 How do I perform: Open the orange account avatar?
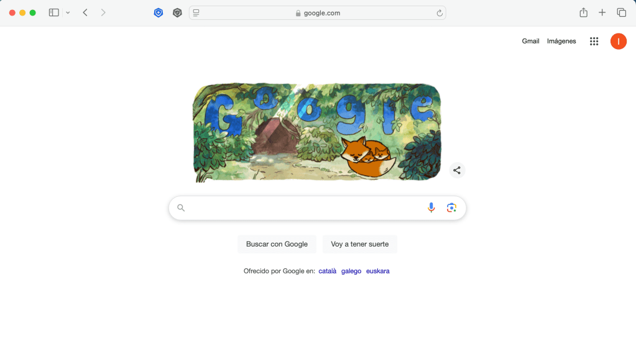618,41
